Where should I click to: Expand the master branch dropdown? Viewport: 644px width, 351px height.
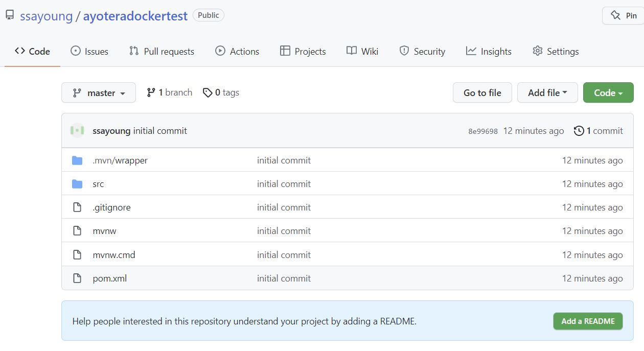[x=99, y=92]
